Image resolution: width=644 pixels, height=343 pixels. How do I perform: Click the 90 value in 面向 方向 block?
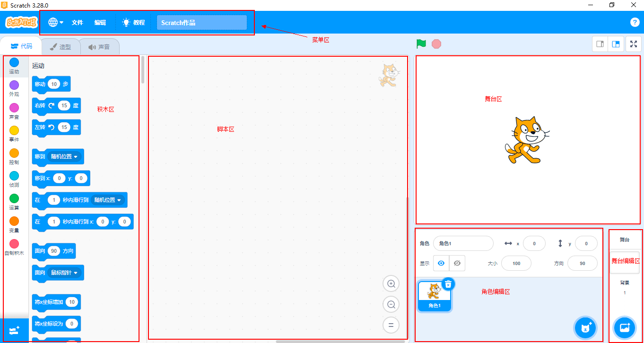[54, 251]
